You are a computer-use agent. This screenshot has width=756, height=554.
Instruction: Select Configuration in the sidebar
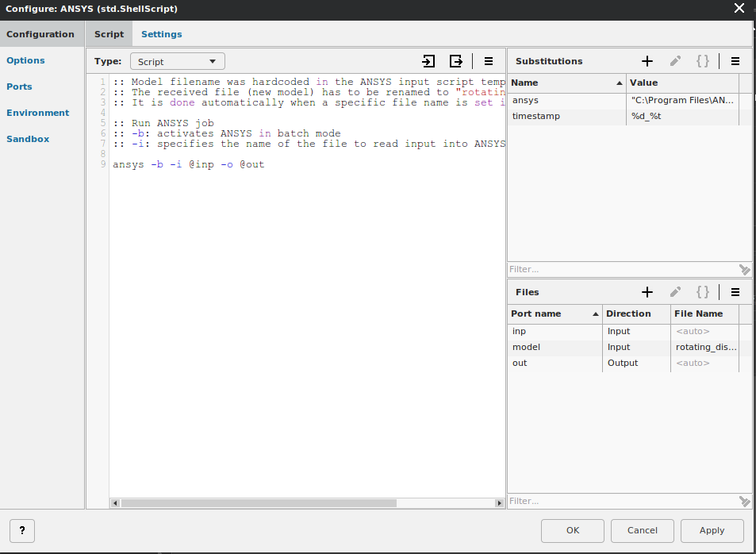(40, 34)
